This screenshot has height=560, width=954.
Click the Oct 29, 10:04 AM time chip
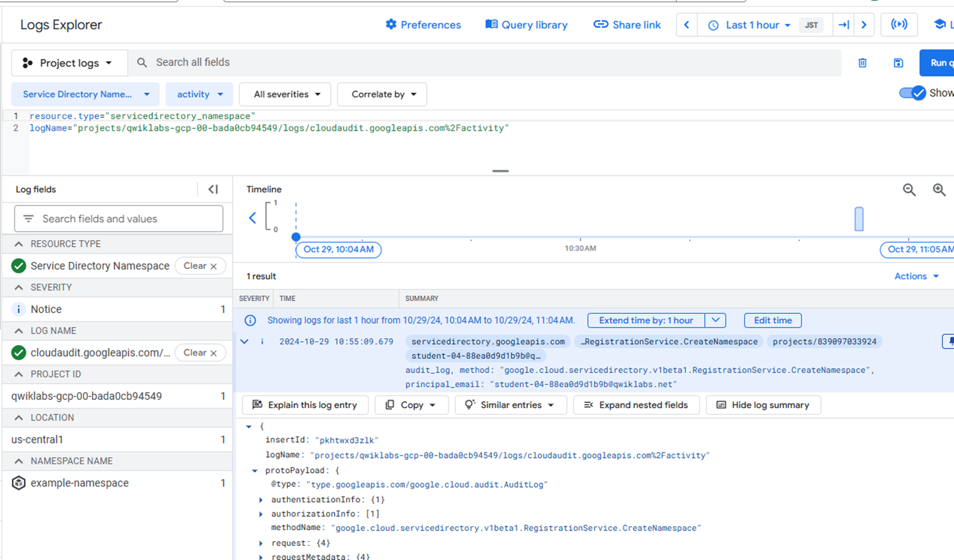(x=339, y=250)
